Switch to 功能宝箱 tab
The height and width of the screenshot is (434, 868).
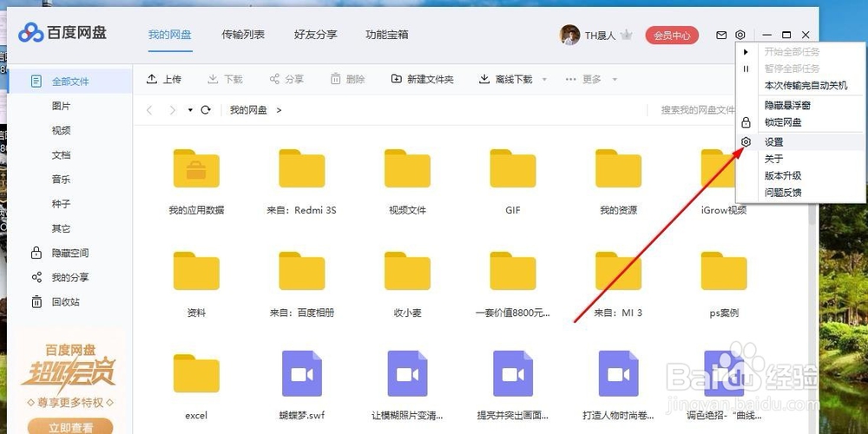point(387,35)
